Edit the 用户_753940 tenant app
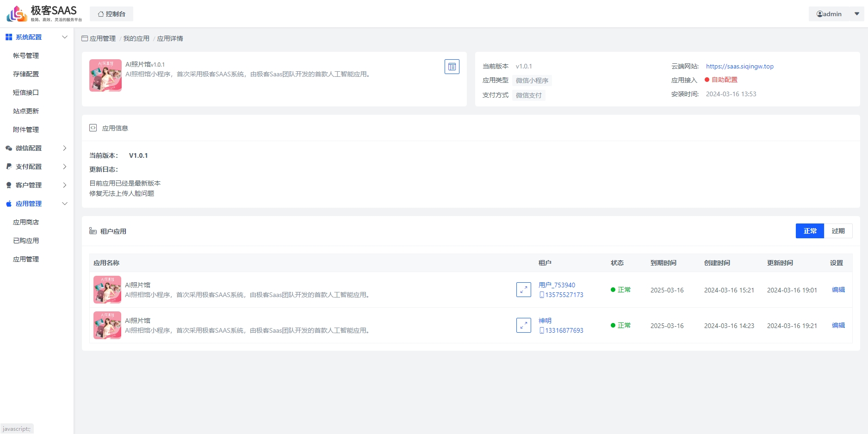The width and height of the screenshot is (868, 434). [838, 290]
